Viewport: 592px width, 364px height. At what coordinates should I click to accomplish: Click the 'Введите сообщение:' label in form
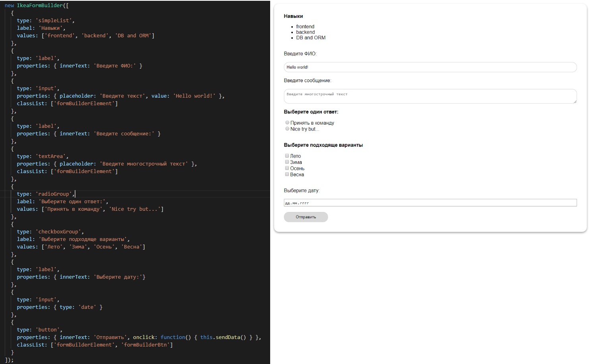[308, 81]
